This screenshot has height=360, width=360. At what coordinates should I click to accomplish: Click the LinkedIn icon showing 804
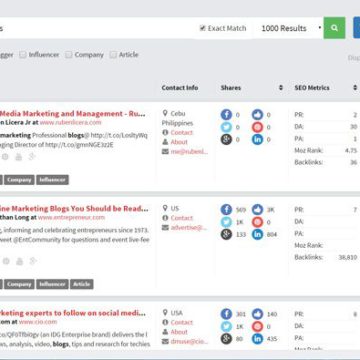pos(257,234)
